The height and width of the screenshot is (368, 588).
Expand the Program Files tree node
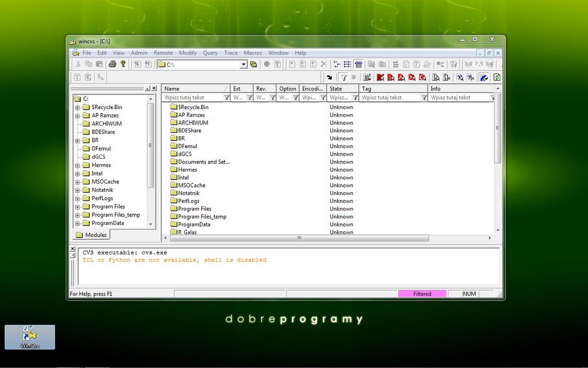tap(78, 207)
